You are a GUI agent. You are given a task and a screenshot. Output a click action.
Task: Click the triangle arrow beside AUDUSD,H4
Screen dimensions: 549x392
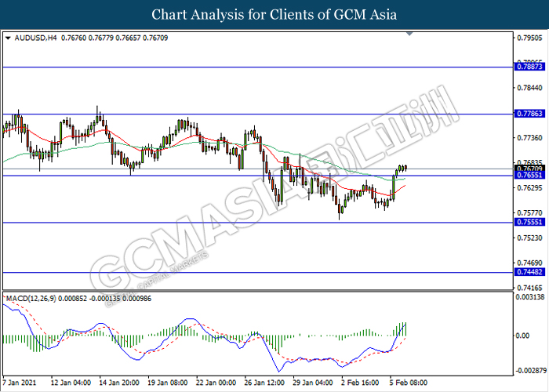point(8,38)
